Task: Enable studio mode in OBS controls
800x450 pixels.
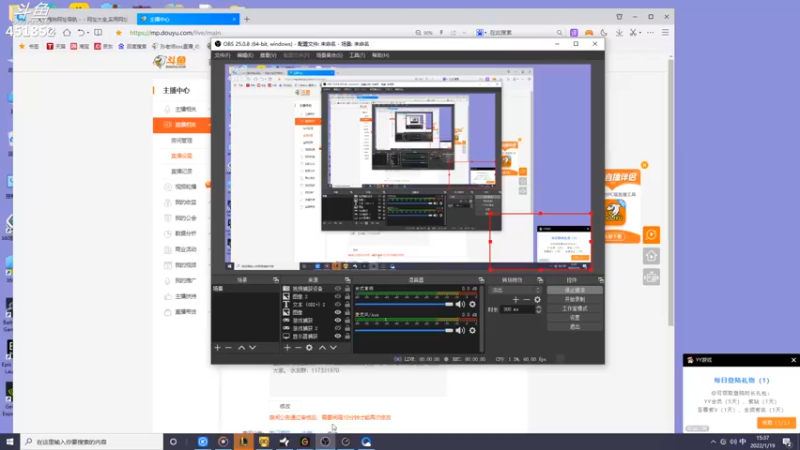Action: [x=574, y=309]
